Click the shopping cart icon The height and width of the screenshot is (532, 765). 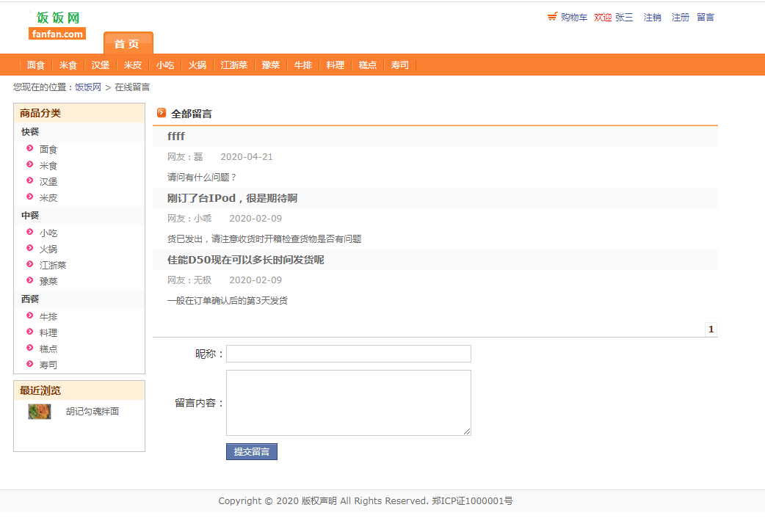point(552,17)
